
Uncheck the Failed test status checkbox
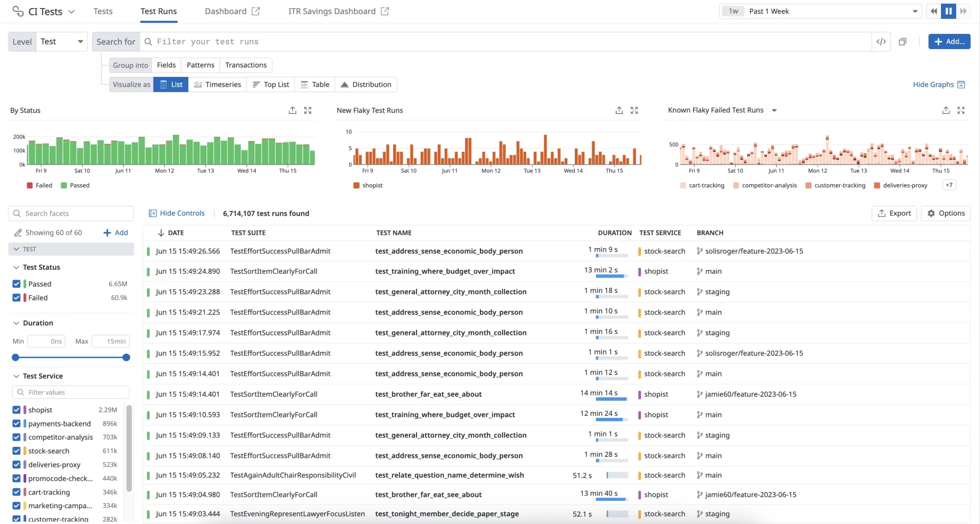point(16,298)
